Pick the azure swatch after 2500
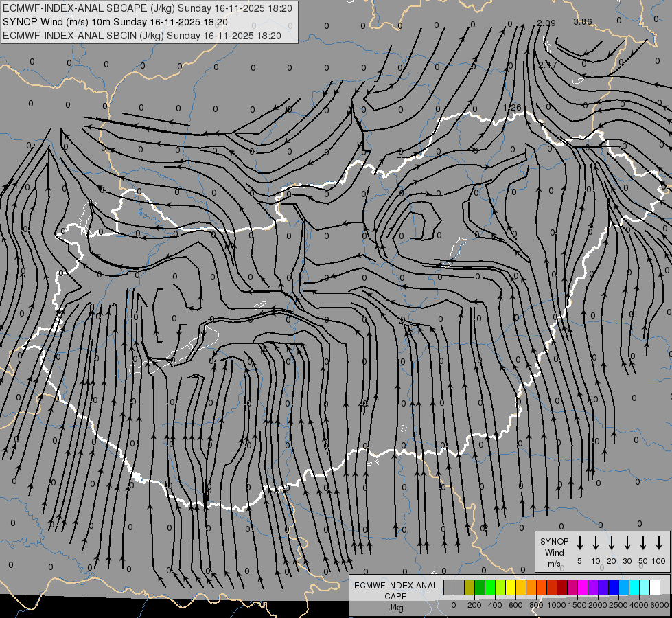672x618 pixels. pos(623,587)
